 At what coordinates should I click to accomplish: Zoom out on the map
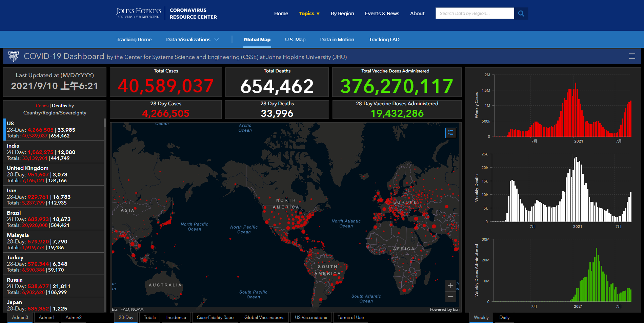tap(450, 297)
